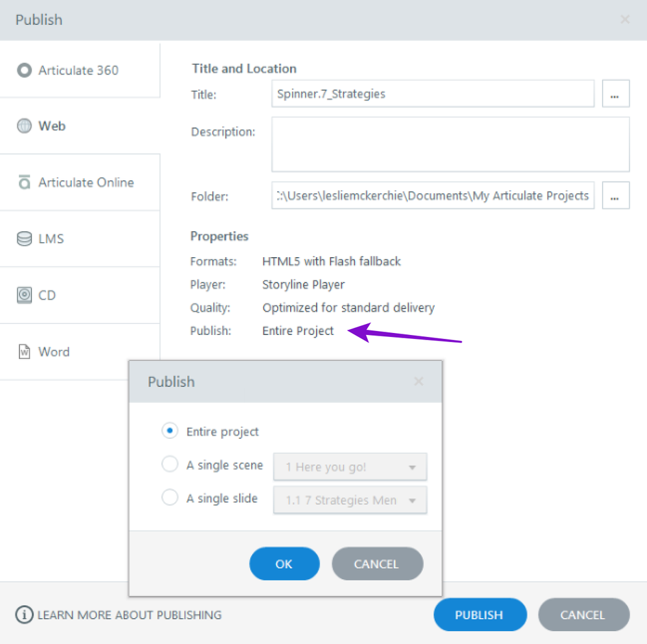Select the A single scene option
The image size is (647, 644).
coord(170,465)
